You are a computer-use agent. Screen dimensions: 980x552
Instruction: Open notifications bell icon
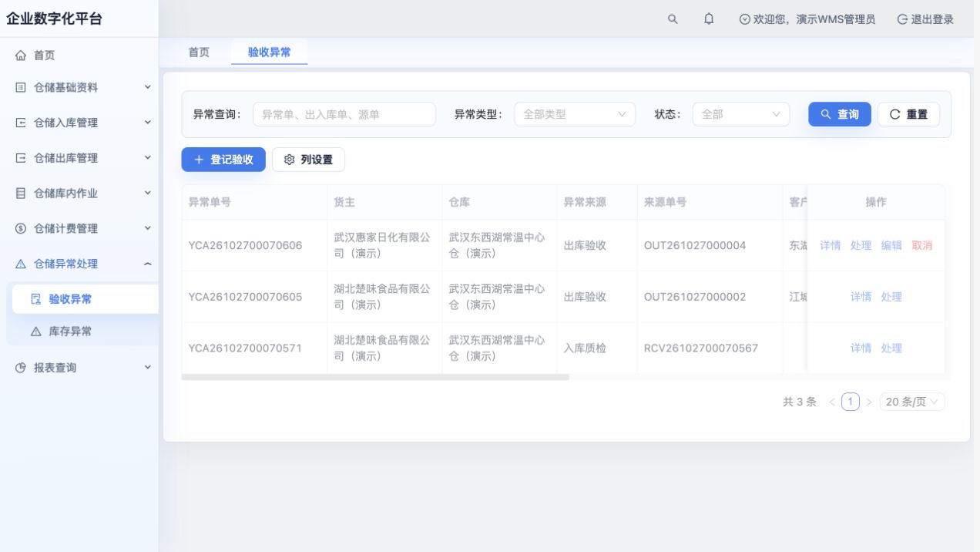pyautogui.click(x=709, y=19)
